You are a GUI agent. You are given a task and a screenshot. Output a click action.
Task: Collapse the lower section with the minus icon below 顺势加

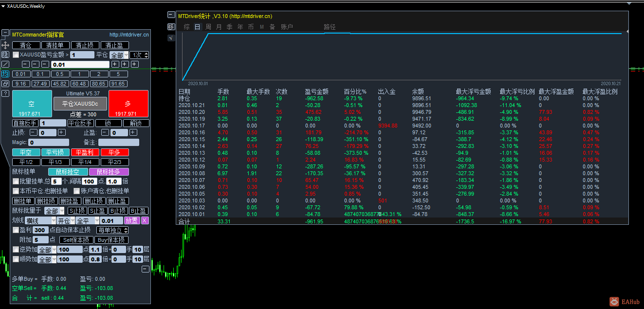[146, 269]
